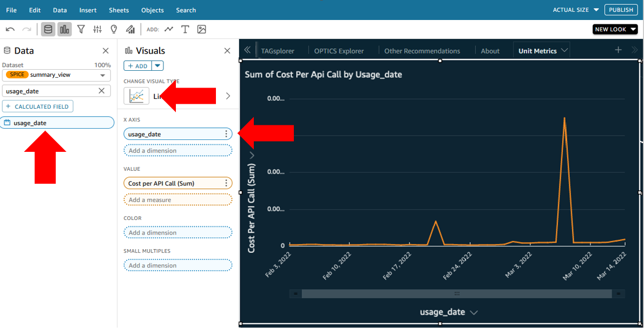Select the Filter funnel icon

[x=81, y=29]
